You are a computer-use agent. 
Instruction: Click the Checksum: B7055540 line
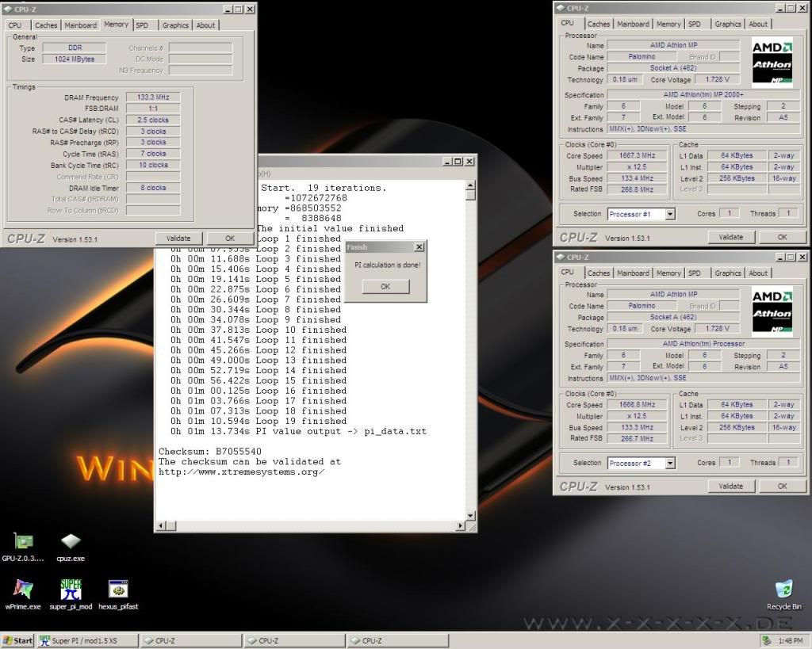point(209,452)
